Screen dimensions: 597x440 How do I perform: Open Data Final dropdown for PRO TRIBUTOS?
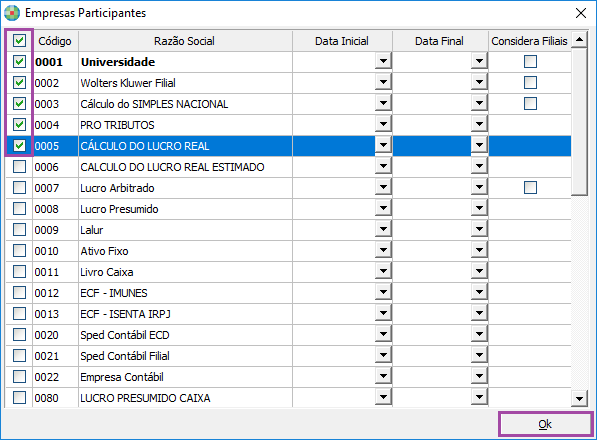(x=479, y=124)
